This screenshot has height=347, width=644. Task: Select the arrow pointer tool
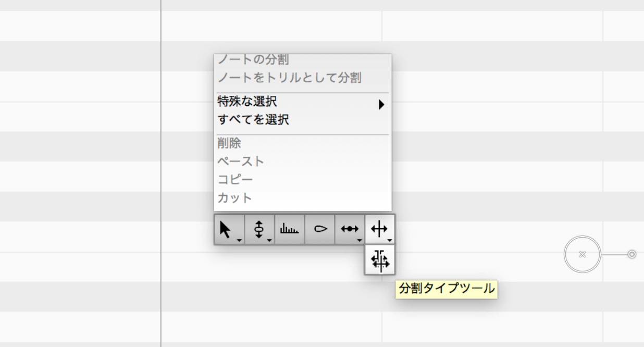click(x=229, y=229)
